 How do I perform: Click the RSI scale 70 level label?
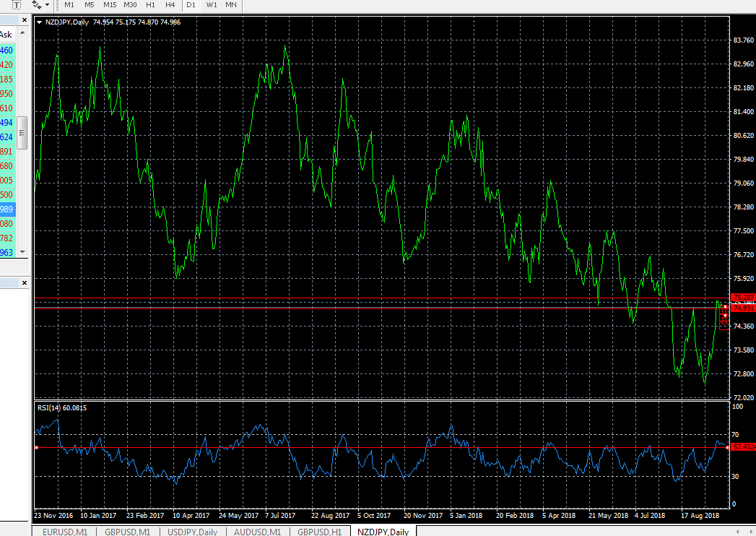pyautogui.click(x=735, y=435)
